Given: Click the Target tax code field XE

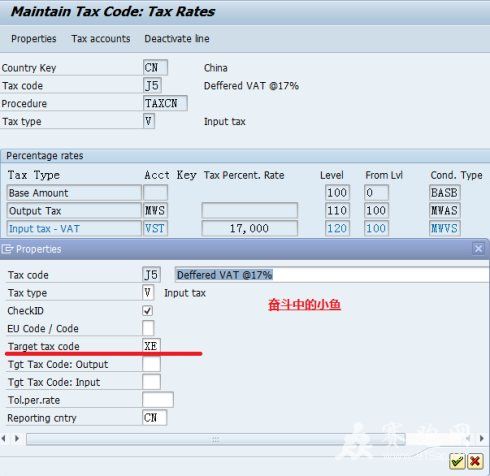Looking at the screenshot, I should click(151, 346).
